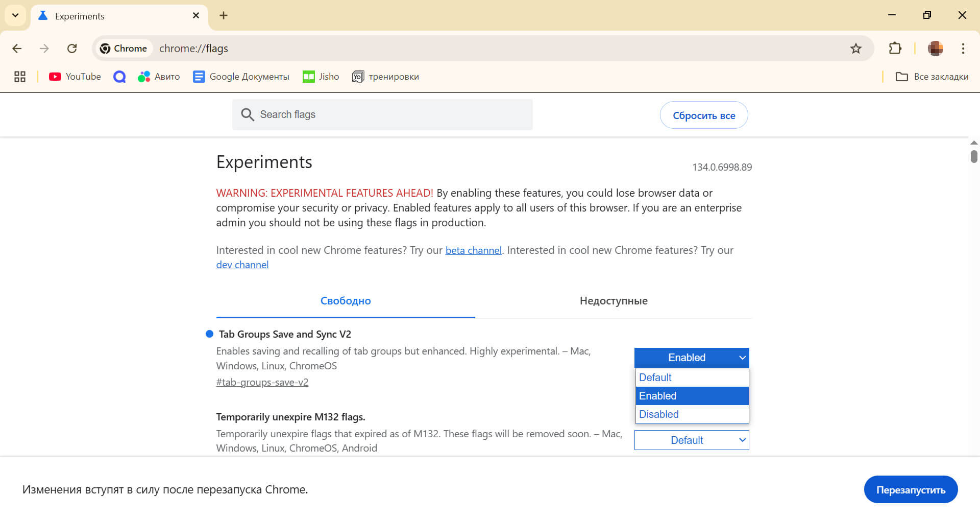Screen dimensions: 980x519
Task: Reload the chrome://flags page
Action: (72, 49)
